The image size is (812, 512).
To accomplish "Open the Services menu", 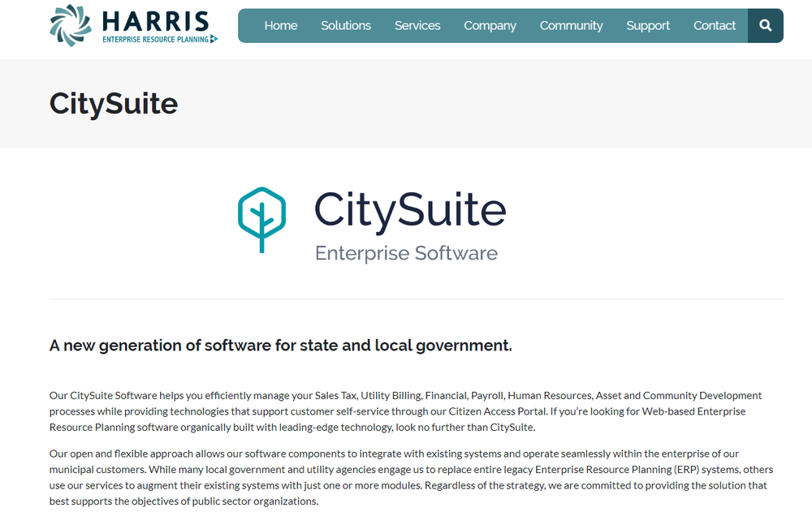I will (x=417, y=25).
